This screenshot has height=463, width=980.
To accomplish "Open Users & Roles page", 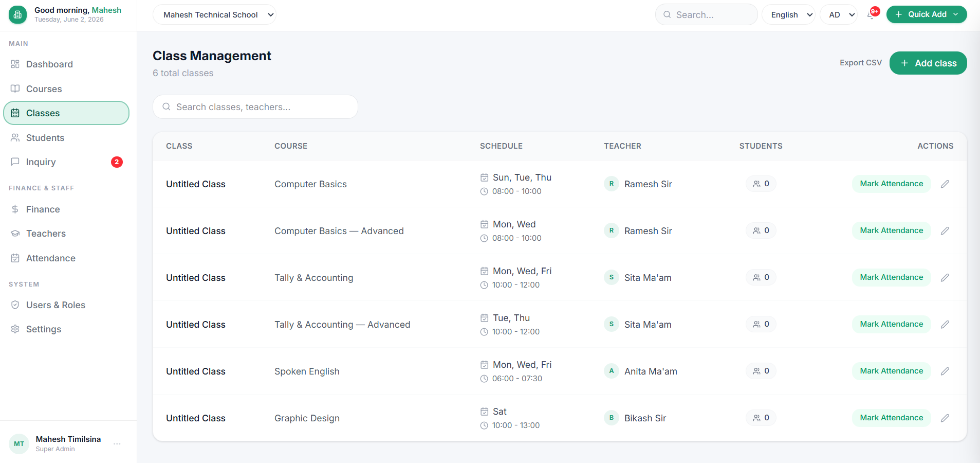I will point(66,305).
